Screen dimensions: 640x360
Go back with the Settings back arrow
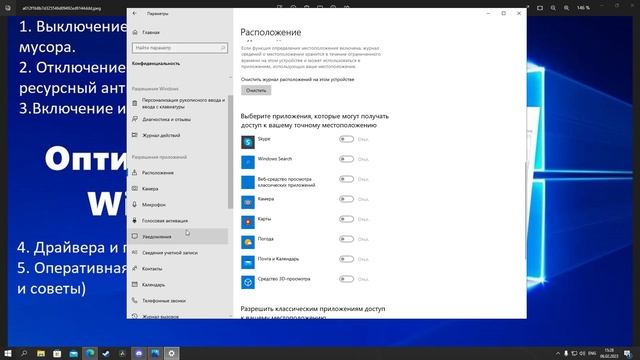[x=135, y=13]
